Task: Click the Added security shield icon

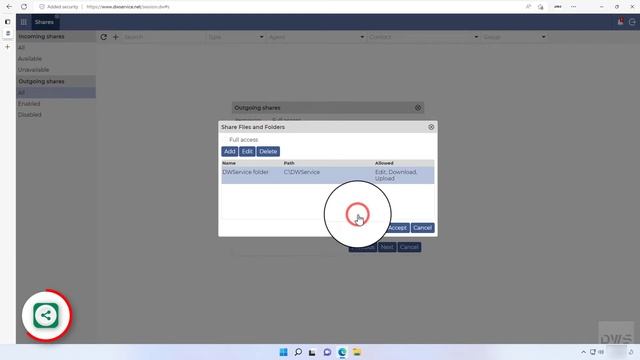Action: (x=42, y=7)
